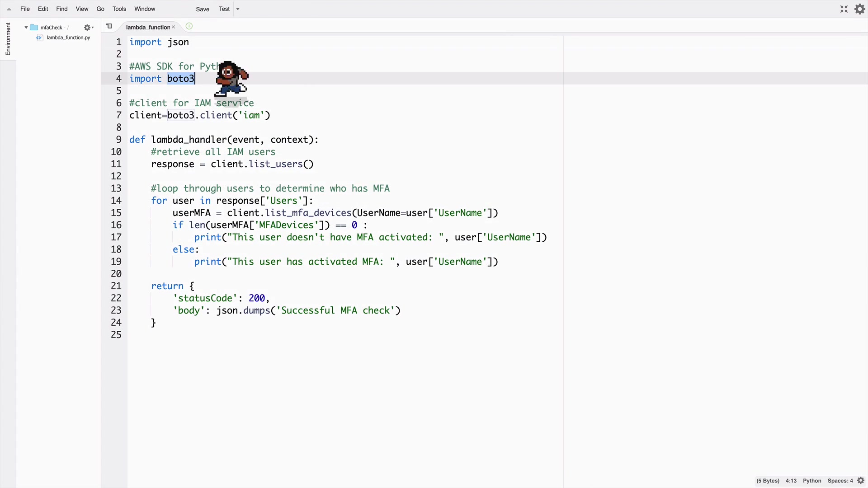Select the lambda_function.py file icon

click(39, 38)
